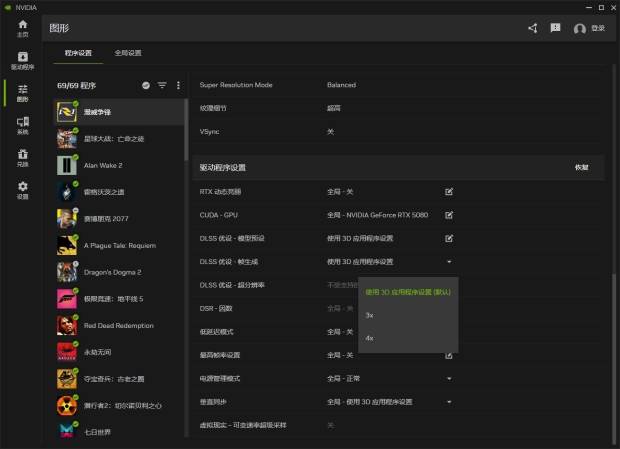Click the 恢复 restore button
The width and height of the screenshot is (620, 449).
pos(581,168)
